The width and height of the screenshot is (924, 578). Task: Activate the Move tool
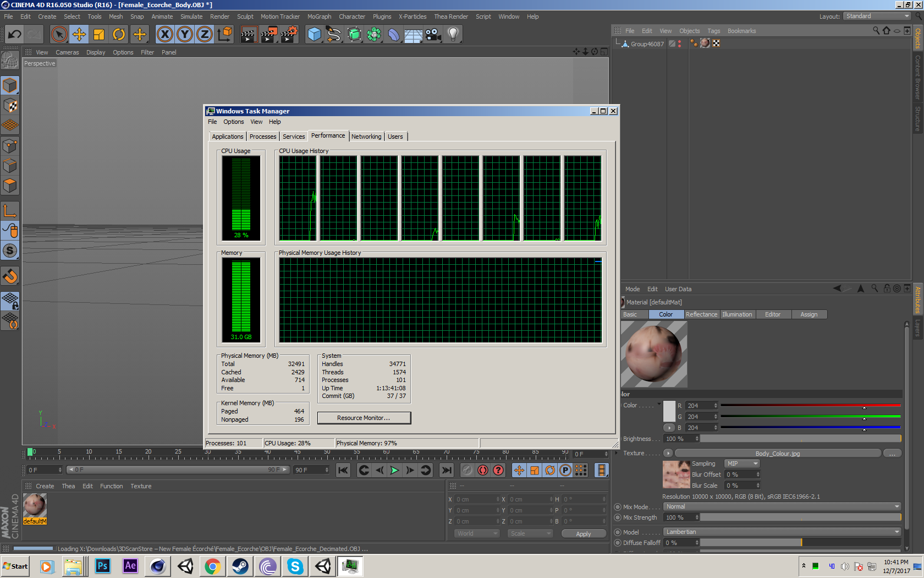[x=79, y=35]
